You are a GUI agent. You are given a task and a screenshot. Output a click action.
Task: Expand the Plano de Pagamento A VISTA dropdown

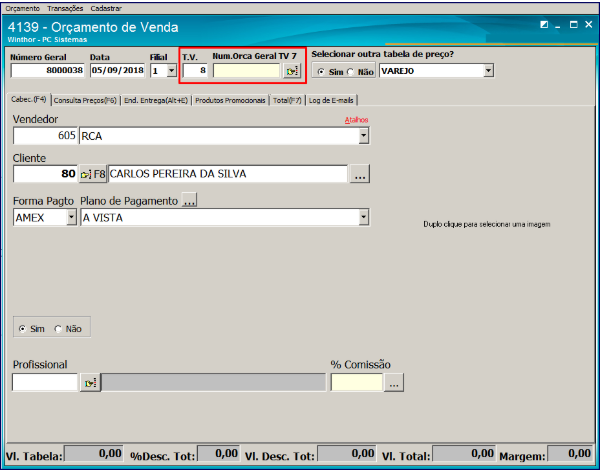(363, 218)
